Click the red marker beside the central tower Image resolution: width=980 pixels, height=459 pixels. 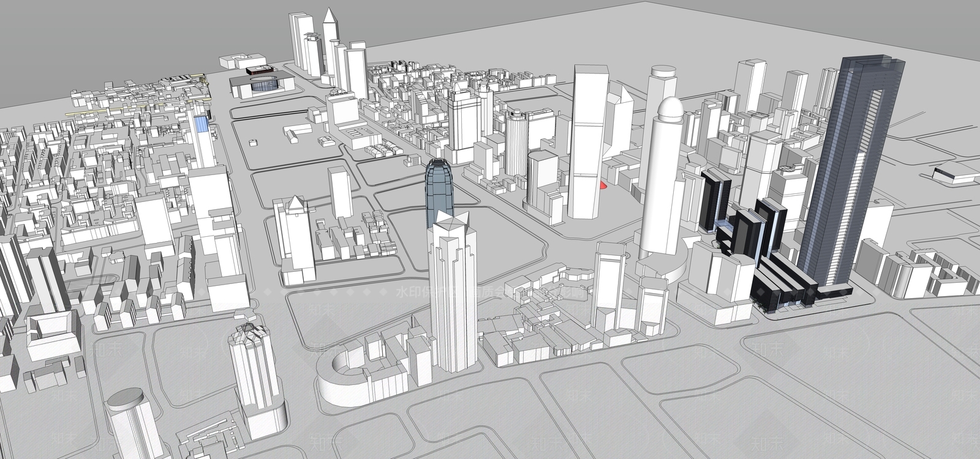603,184
